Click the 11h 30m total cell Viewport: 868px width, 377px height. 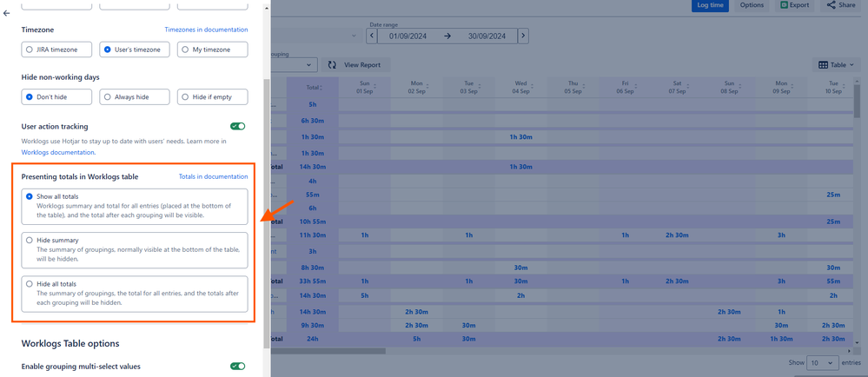(x=313, y=235)
